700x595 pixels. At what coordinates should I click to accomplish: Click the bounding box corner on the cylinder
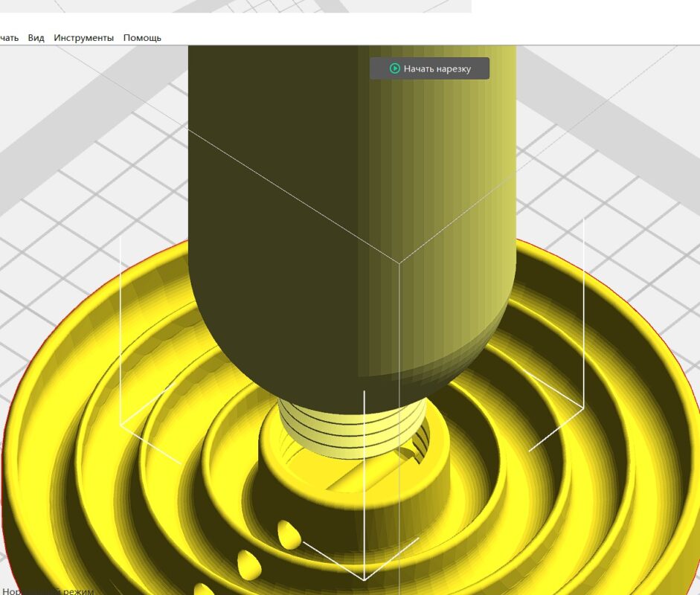[x=399, y=263]
